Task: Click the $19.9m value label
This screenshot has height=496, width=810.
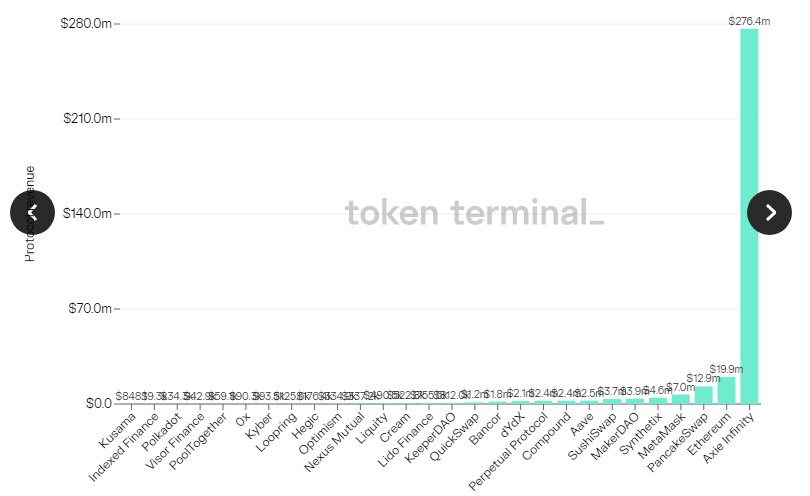Action: (726, 369)
